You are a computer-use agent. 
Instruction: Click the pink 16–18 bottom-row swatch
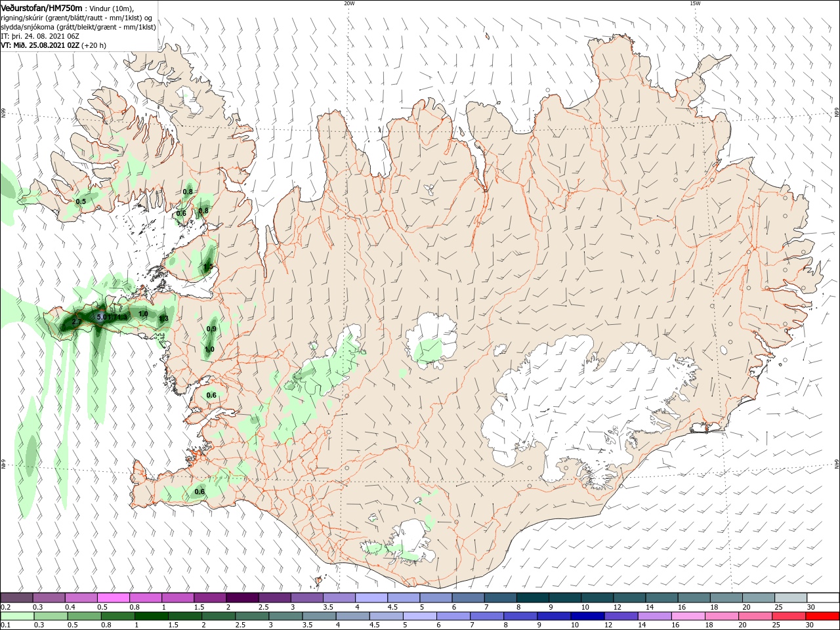688,616
